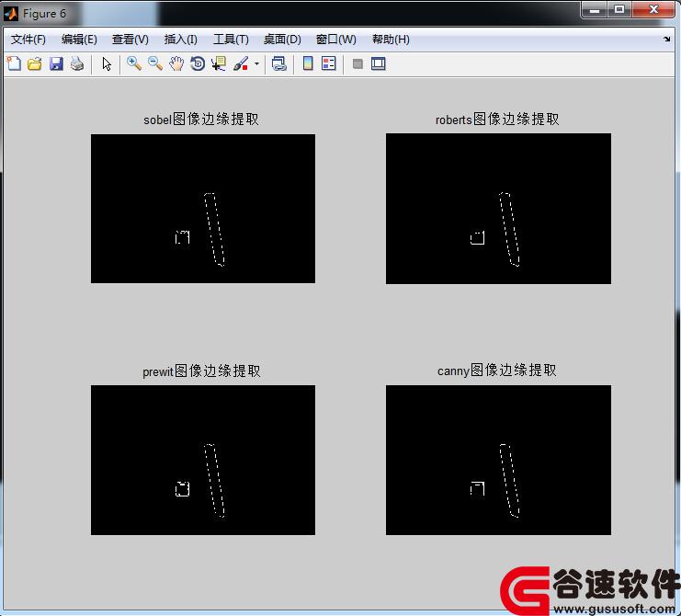Screen dimensions: 681x616
Task: Activate the Zoom Out tool
Action: click(155, 63)
